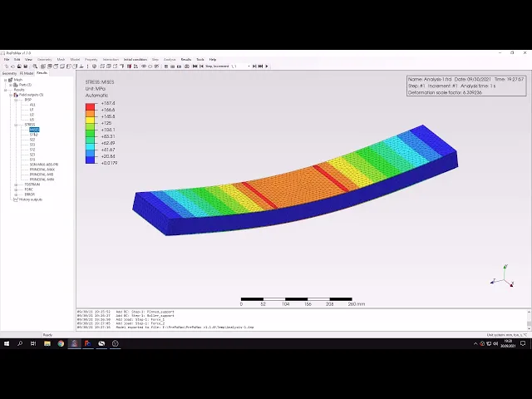This screenshot has width=532, height=399.
Task: Open the Windows Start menu
Action: pyautogui.click(x=7, y=343)
